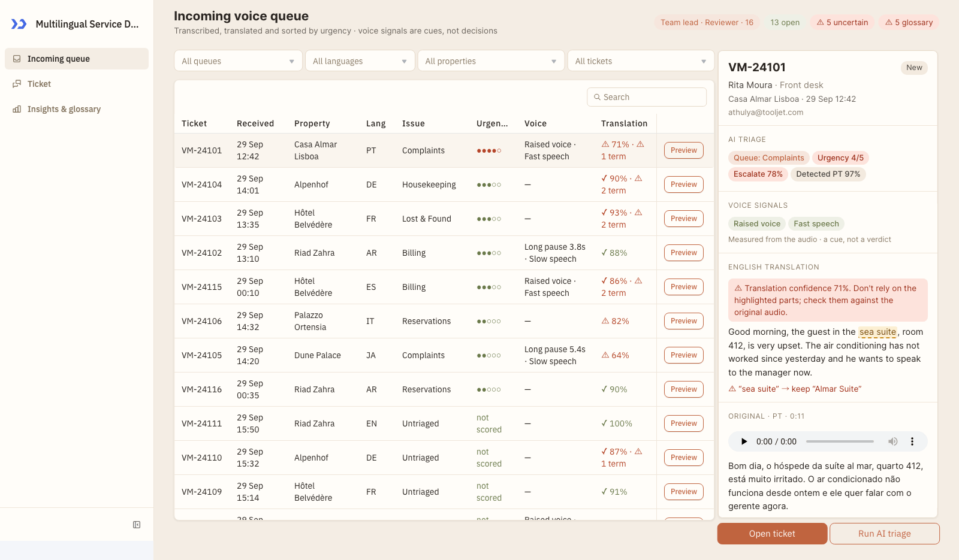Expand the All queues dropdown
Viewport: 959px width, 560px height.
coord(238,61)
